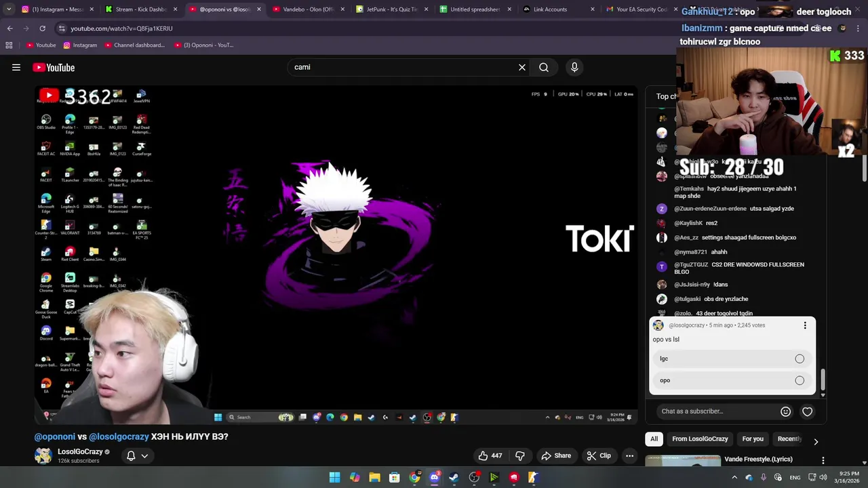Open File Explorer from the taskbar
Screen dimensions: 868x488
coord(374,477)
